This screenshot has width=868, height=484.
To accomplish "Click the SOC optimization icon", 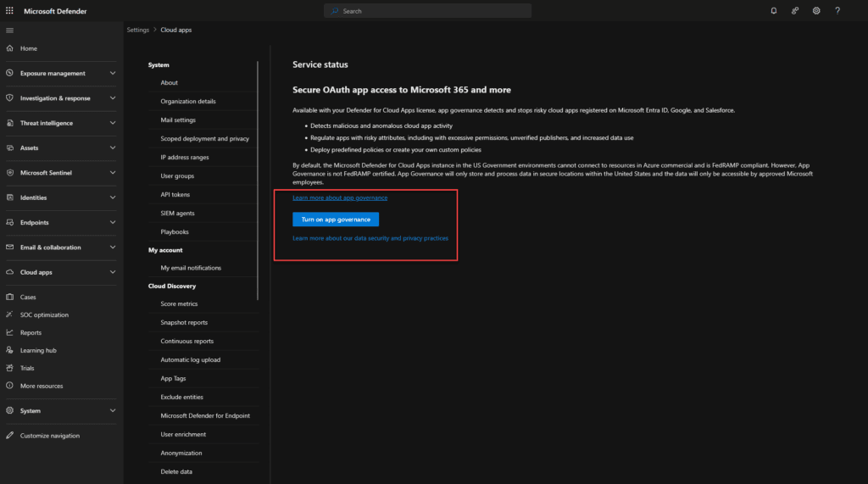I will (9, 314).
